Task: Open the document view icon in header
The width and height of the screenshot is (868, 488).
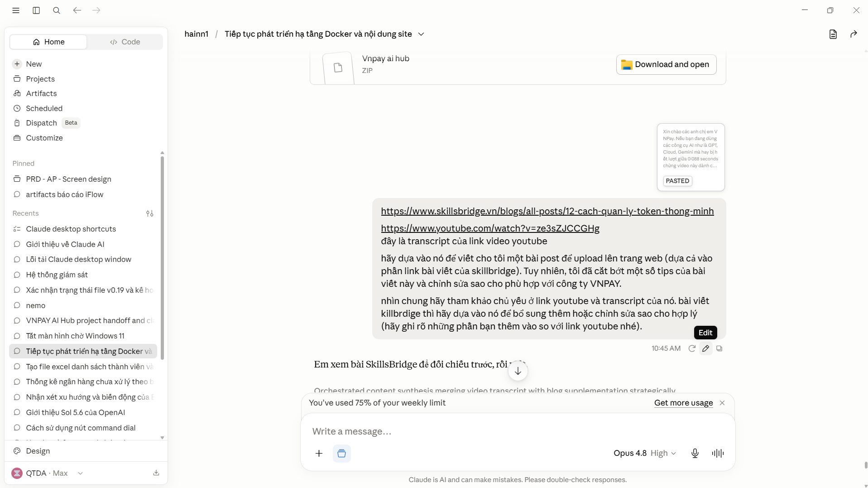Action: (833, 34)
